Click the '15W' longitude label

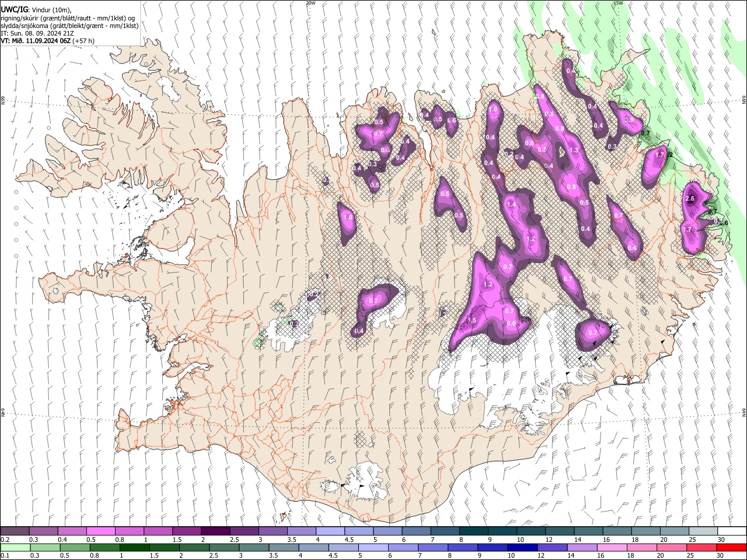tap(618, 3)
